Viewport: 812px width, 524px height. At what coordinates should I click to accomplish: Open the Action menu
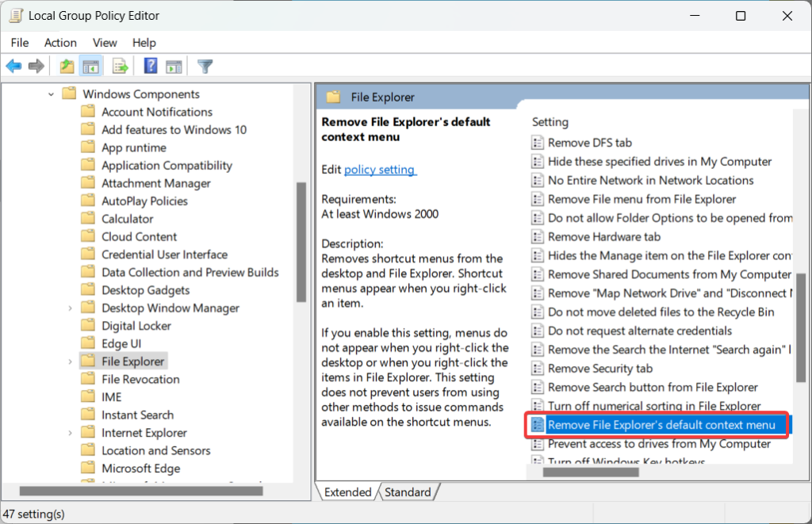60,42
